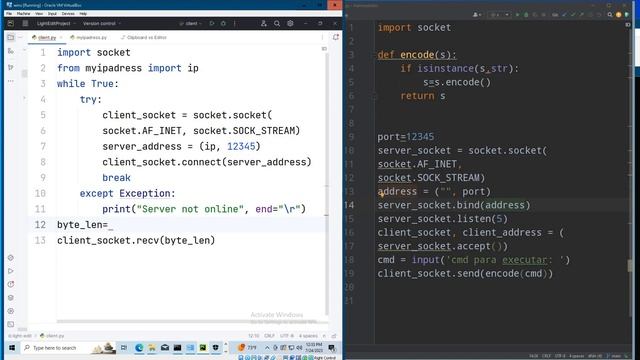The height and width of the screenshot is (360, 640).
Task: Open the more tool windows ellipsis
Action: pos(11,81)
